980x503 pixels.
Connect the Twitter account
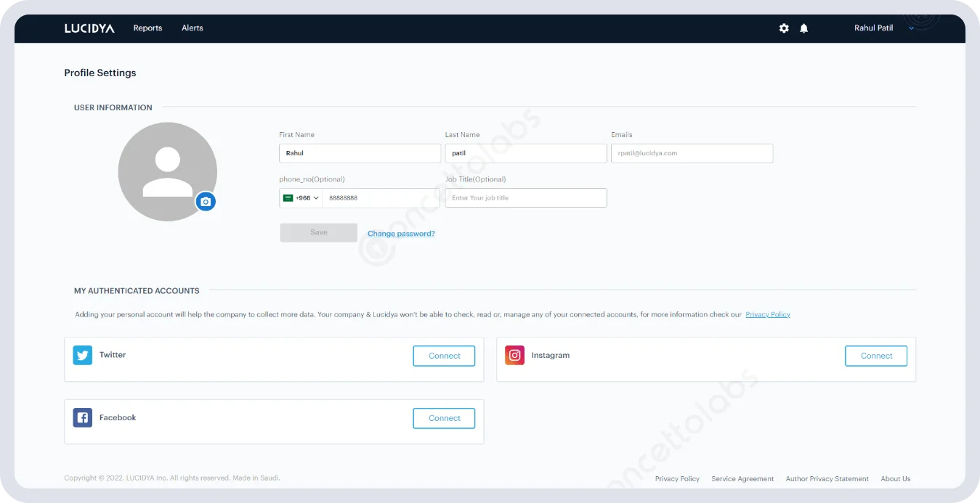[444, 356]
